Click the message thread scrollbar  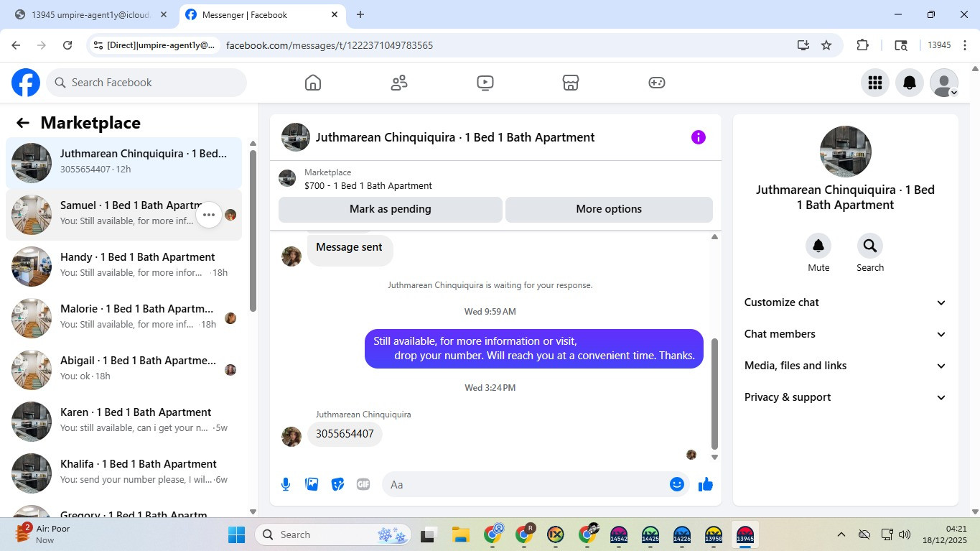click(714, 394)
